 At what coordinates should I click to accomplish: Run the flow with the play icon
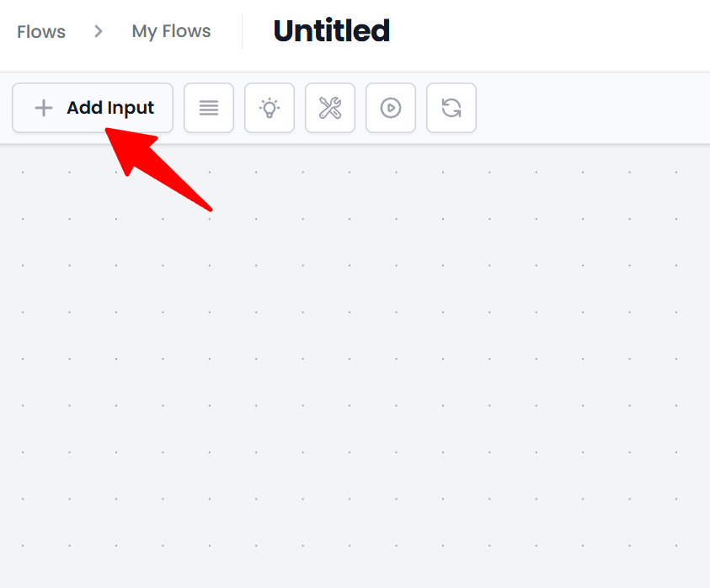[x=391, y=108]
